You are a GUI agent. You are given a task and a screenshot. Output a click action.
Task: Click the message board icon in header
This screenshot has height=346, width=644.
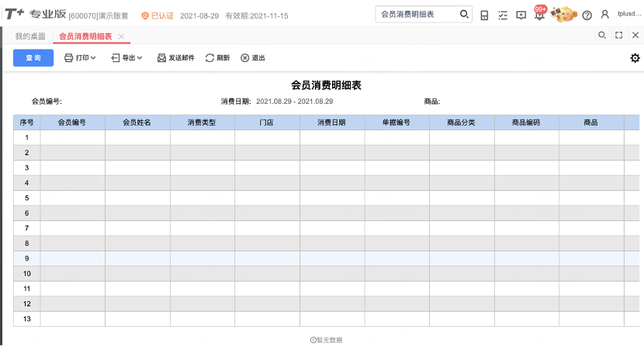pyautogui.click(x=521, y=16)
